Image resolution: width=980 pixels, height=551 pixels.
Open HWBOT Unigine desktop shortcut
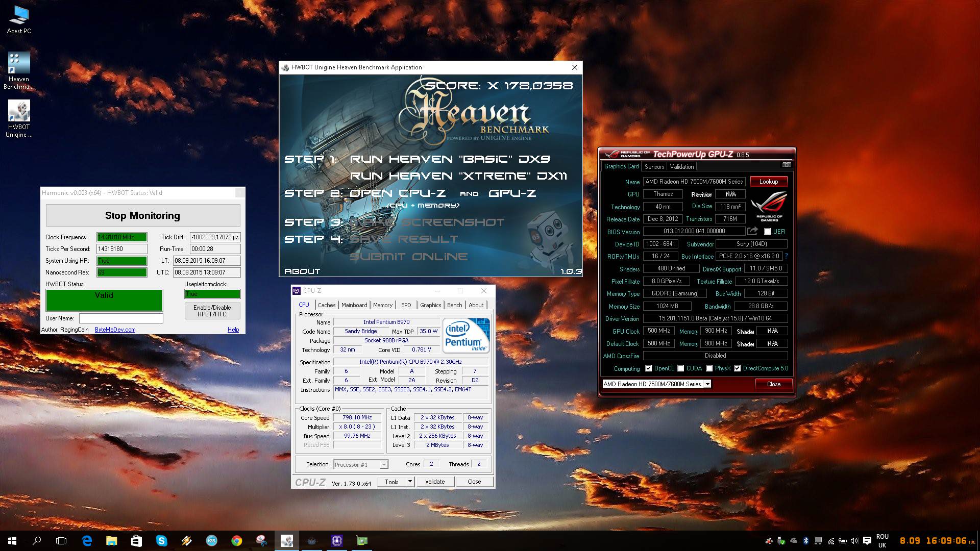coord(19,118)
